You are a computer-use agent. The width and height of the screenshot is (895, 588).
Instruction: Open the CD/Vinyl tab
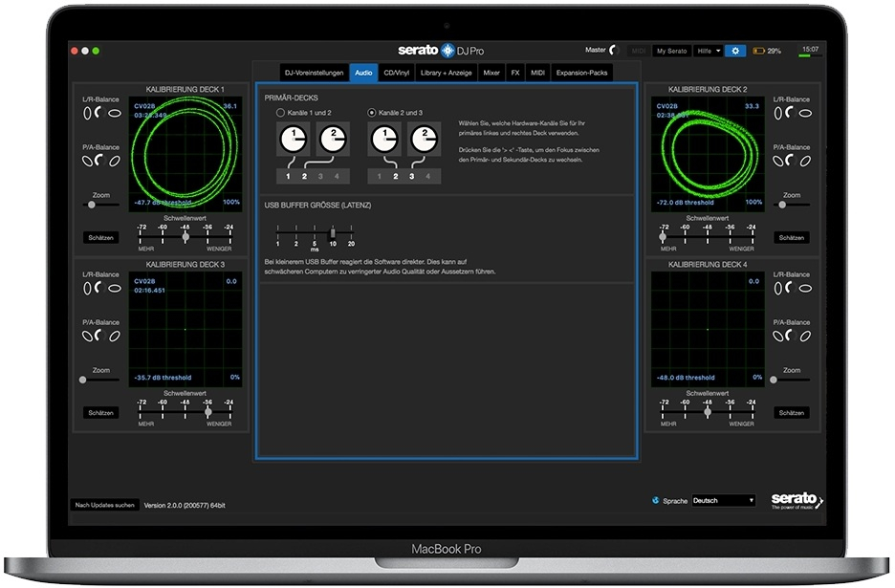pyautogui.click(x=397, y=73)
